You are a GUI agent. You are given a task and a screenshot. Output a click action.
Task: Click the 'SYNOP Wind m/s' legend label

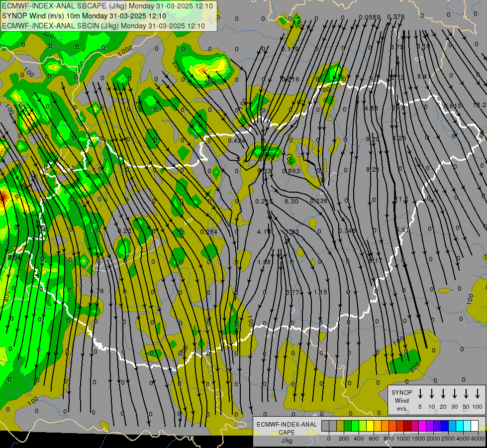(x=401, y=400)
